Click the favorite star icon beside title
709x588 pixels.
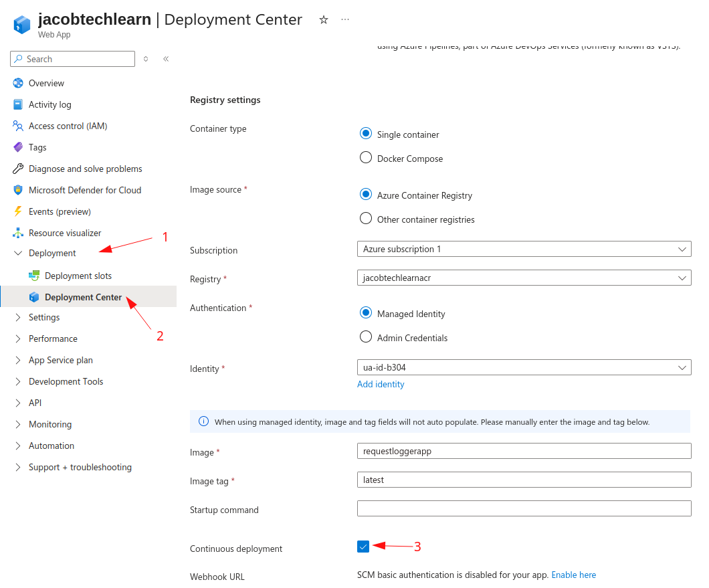click(324, 20)
